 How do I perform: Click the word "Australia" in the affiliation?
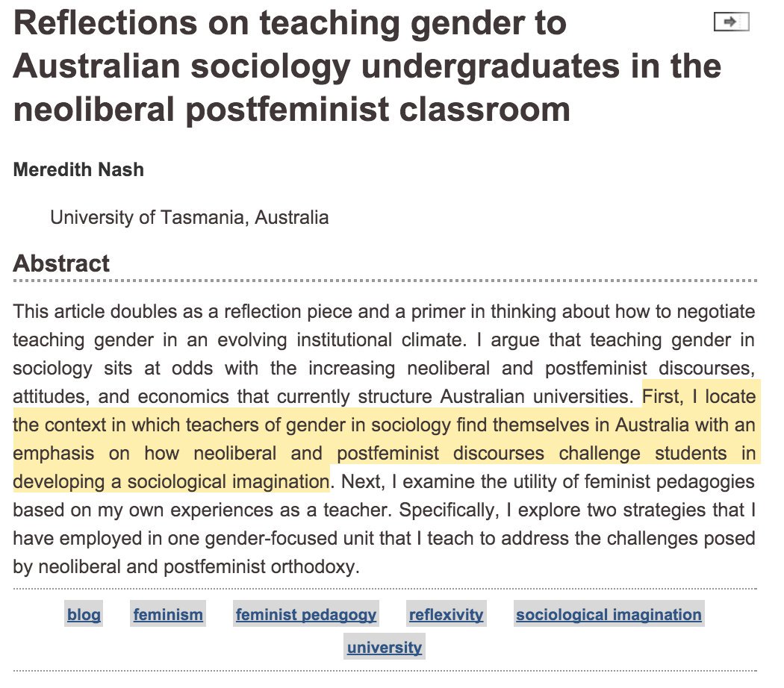point(291,217)
